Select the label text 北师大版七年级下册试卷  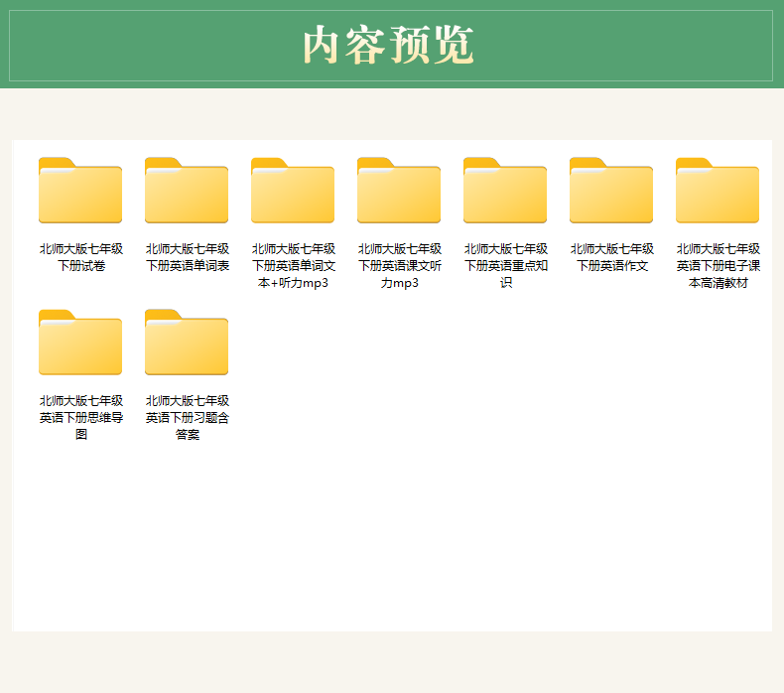(x=81, y=257)
